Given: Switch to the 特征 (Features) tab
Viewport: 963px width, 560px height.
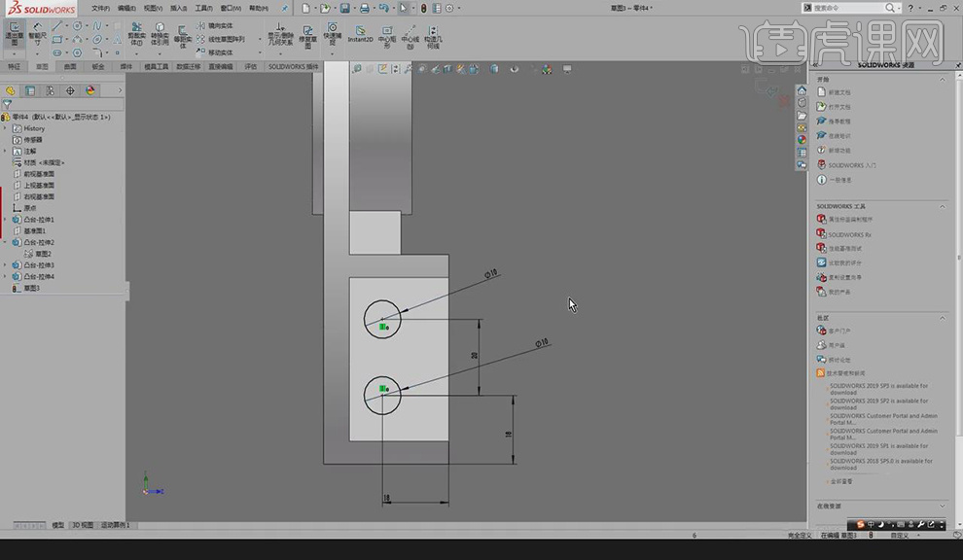Looking at the screenshot, I should (14, 67).
